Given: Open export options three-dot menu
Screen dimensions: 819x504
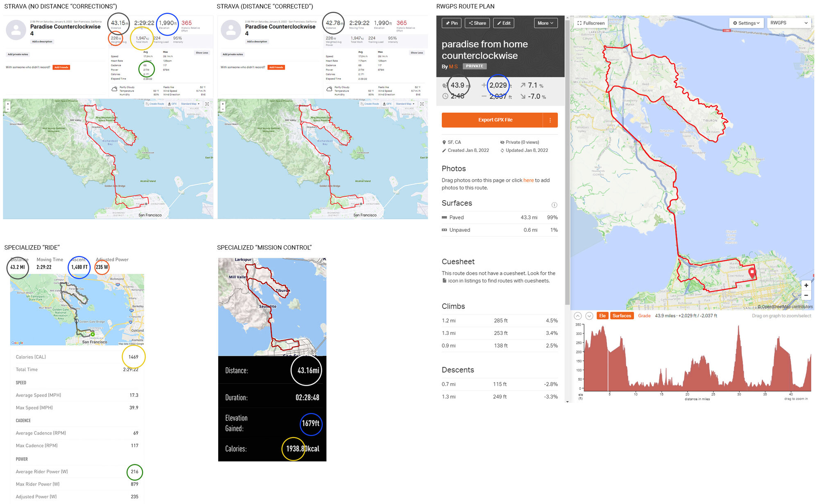Looking at the screenshot, I should (x=550, y=120).
